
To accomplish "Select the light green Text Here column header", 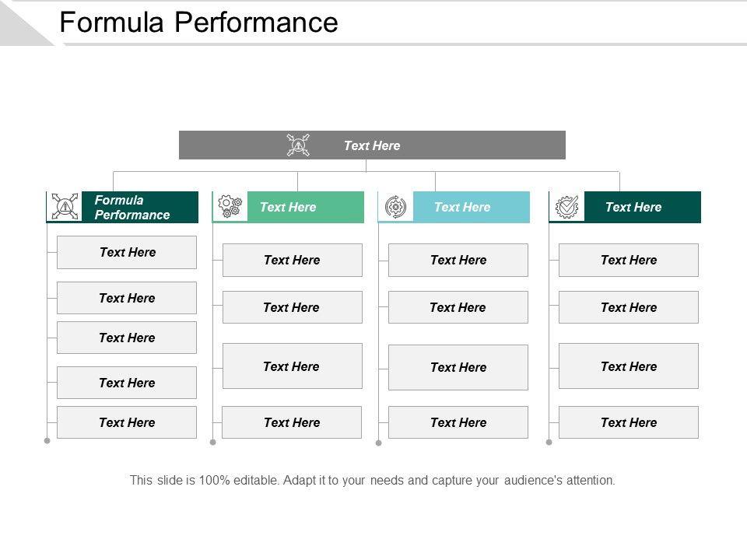I will [305, 207].
